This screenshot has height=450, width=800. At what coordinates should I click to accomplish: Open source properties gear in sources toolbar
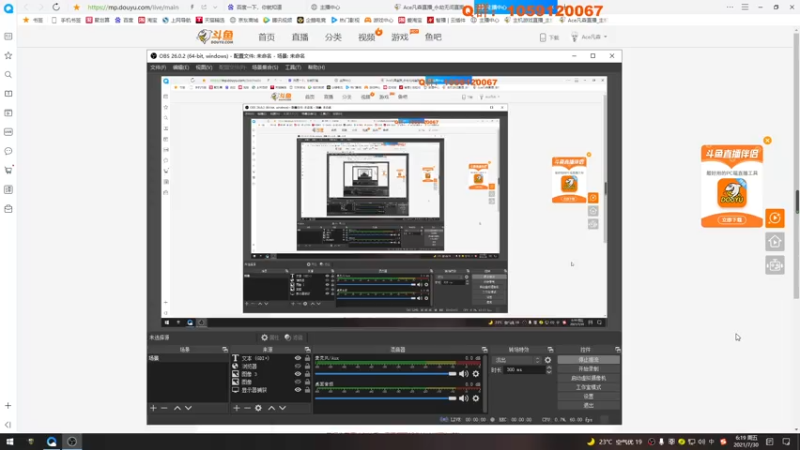pyautogui.click(x=258, y=408)
